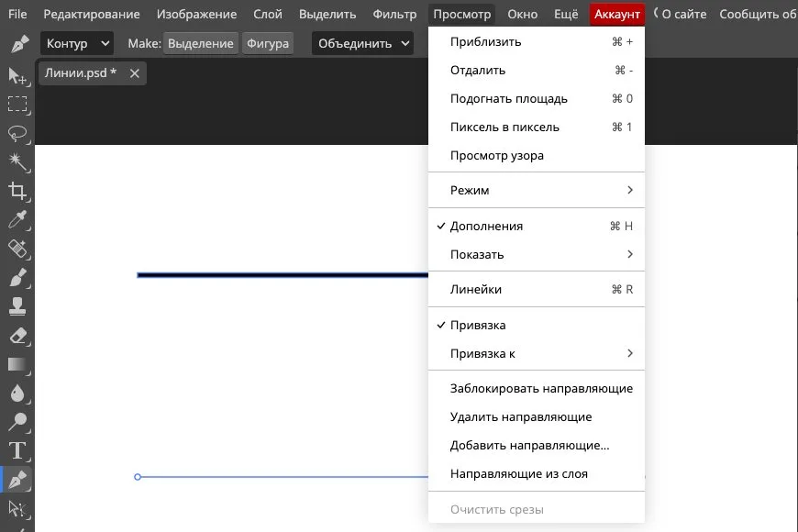This screenshot has width=798, height=532.
Task: Toggle Заблокировать направляющие guides lock
Action: click(537, 388)
